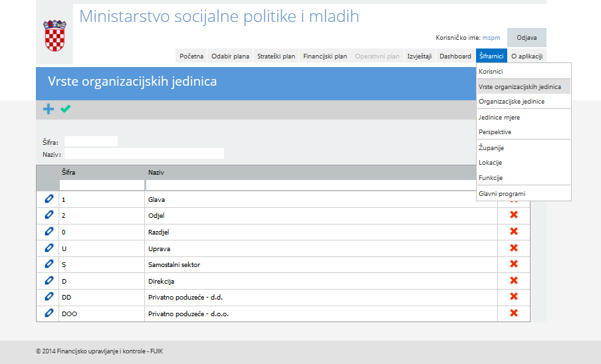Screen dimensions: 601x364
Task: Click the Odjel cell text
Action: click(156, 215)
